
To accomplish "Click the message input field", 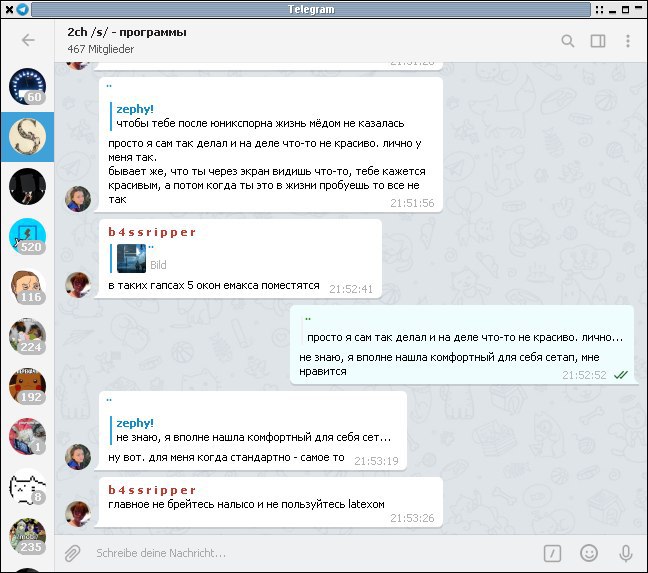I will [314, 553].
